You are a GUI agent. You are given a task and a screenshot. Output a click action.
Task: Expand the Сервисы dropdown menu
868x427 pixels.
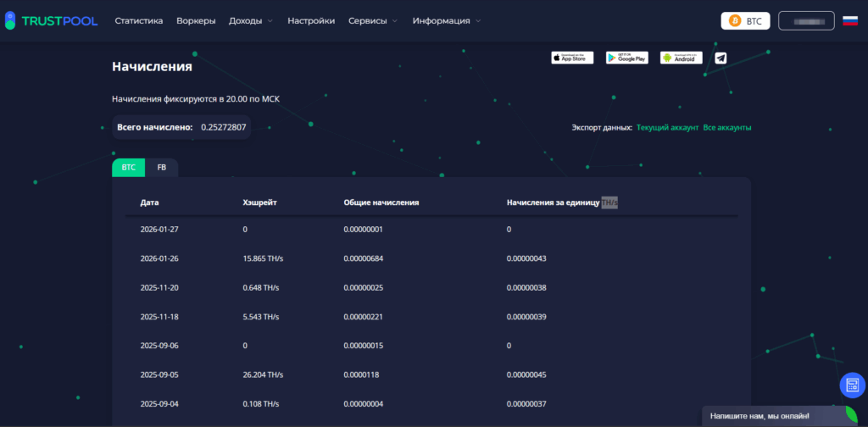pos(373,20)
